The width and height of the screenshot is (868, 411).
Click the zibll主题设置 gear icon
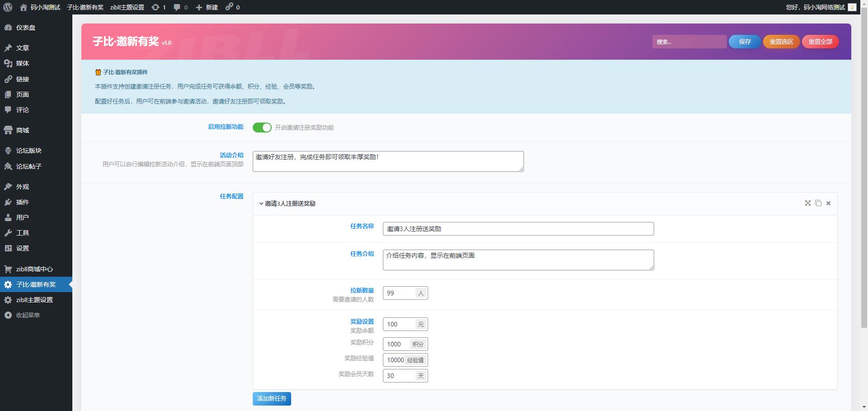8,300
